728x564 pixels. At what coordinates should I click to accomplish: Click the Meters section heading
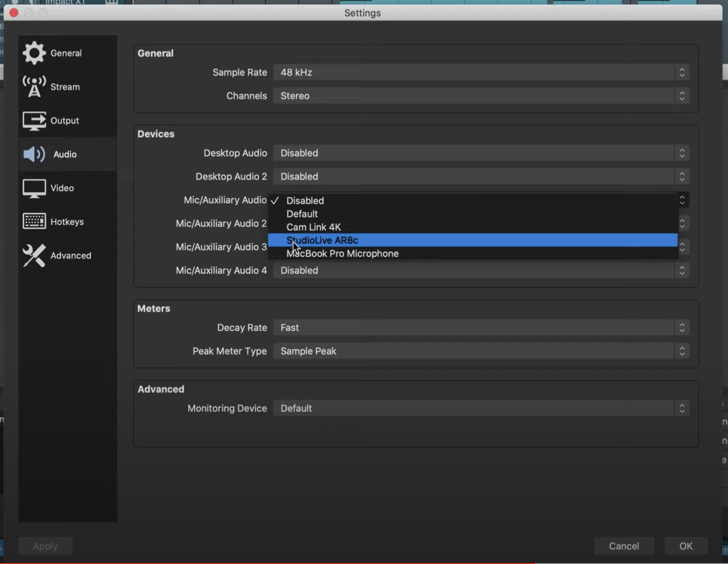[154, 308]
